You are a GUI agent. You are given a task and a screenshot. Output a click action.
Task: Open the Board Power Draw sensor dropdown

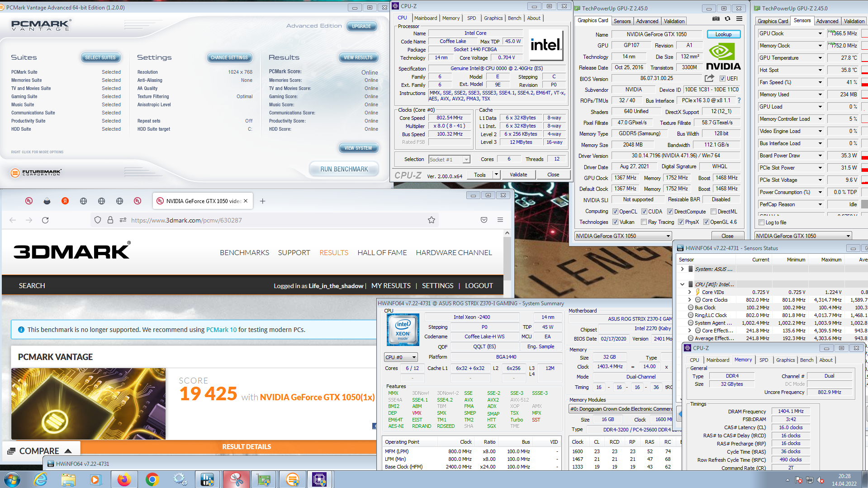(x=820, y=156)
